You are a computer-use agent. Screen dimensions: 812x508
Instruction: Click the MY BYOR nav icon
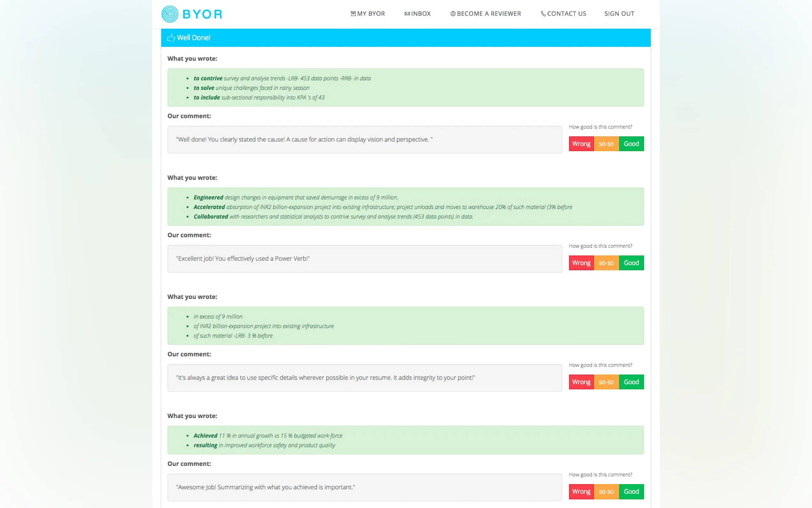[x=353, y=14]
